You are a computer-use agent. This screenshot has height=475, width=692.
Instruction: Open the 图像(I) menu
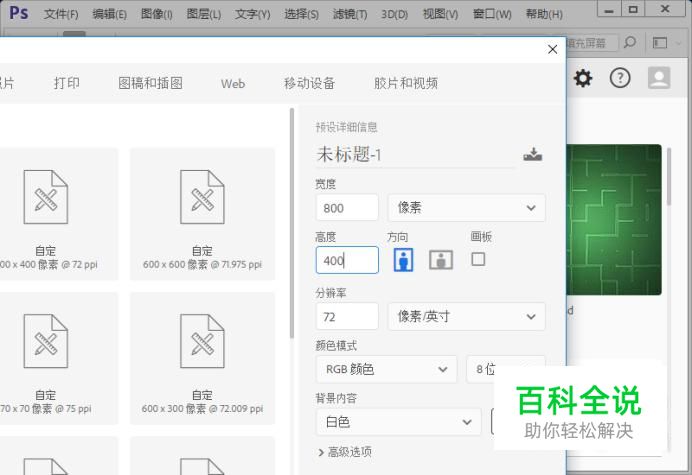[157, 14]
